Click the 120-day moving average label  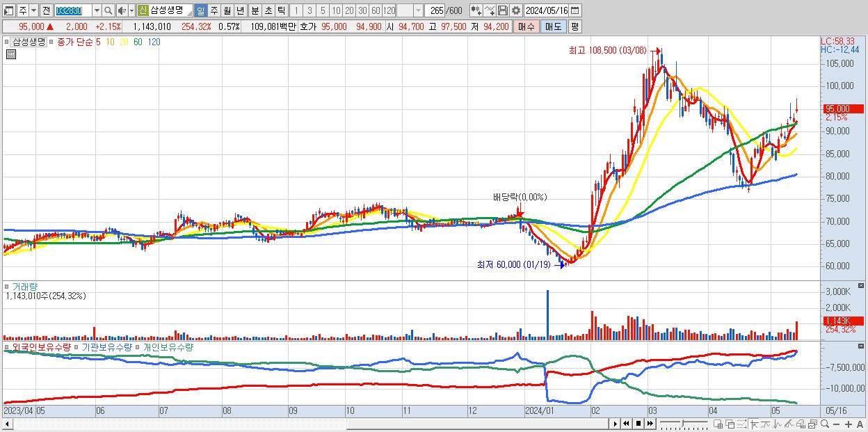point(154,42)
